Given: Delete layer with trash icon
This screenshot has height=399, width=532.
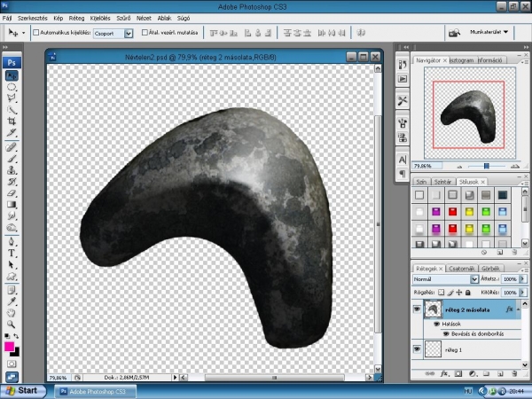Looking at the screenshot, I should pos(514,374).
